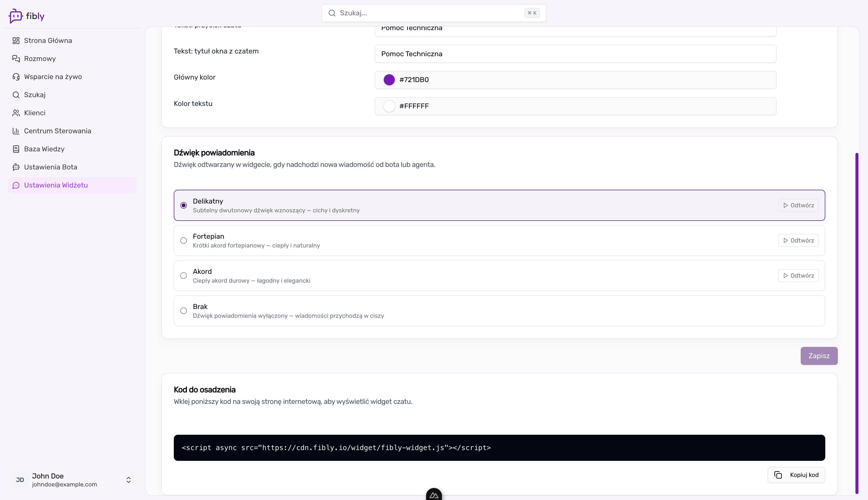This screenshot has width=868, height=500.
Task: Choose Brak to disable notification sound
Action: (x=184, y=311)
